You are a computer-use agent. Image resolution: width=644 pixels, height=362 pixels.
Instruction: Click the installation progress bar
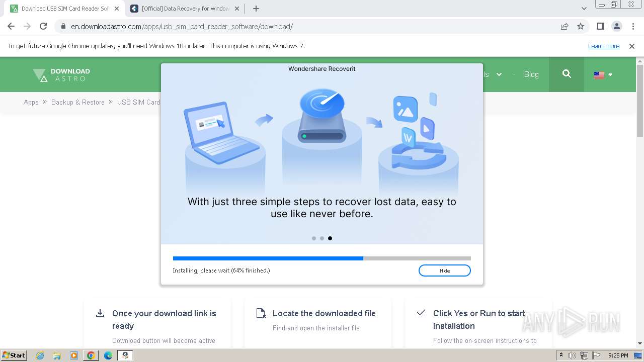pos(322,258)
